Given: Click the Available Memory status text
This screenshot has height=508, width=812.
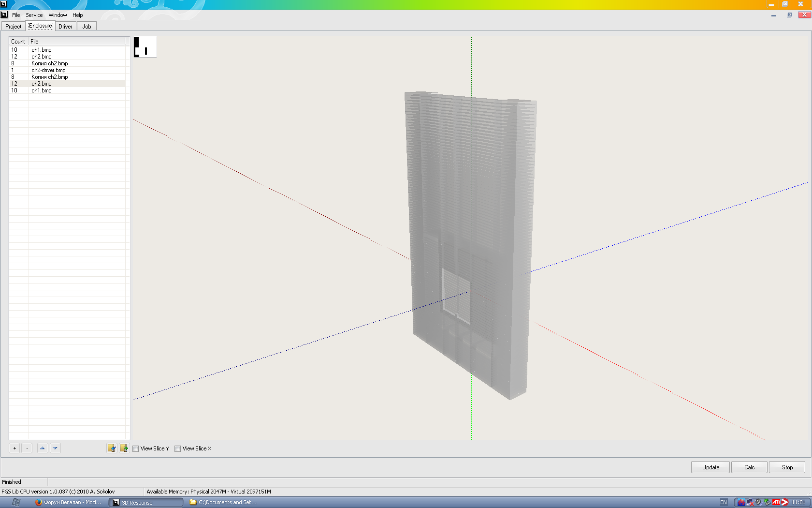Looking at the screenshot, I should point(209,492).
